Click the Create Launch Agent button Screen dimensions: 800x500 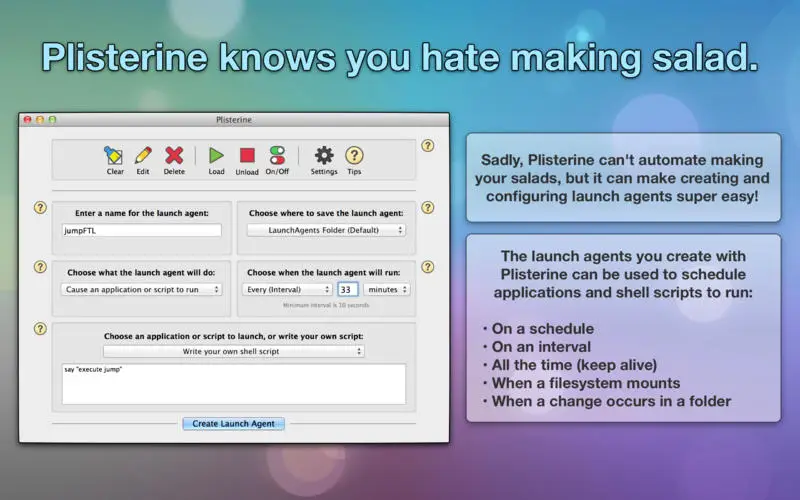coord(234,424)
